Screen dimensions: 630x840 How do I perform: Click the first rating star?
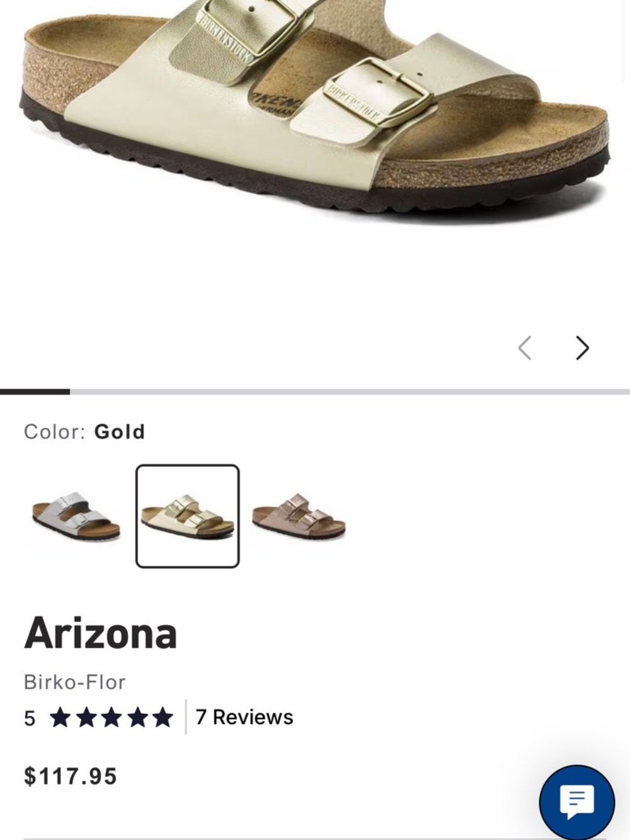tap(60, 716)
